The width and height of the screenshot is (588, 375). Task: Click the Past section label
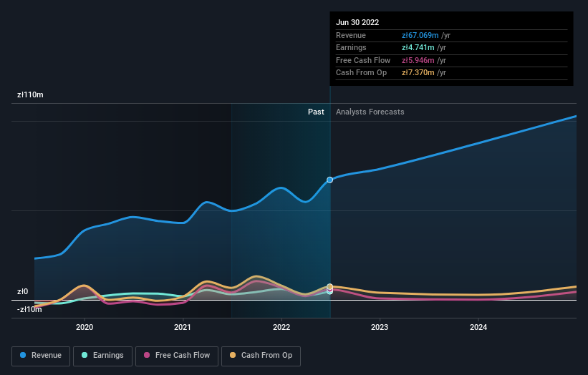[316, 112]
